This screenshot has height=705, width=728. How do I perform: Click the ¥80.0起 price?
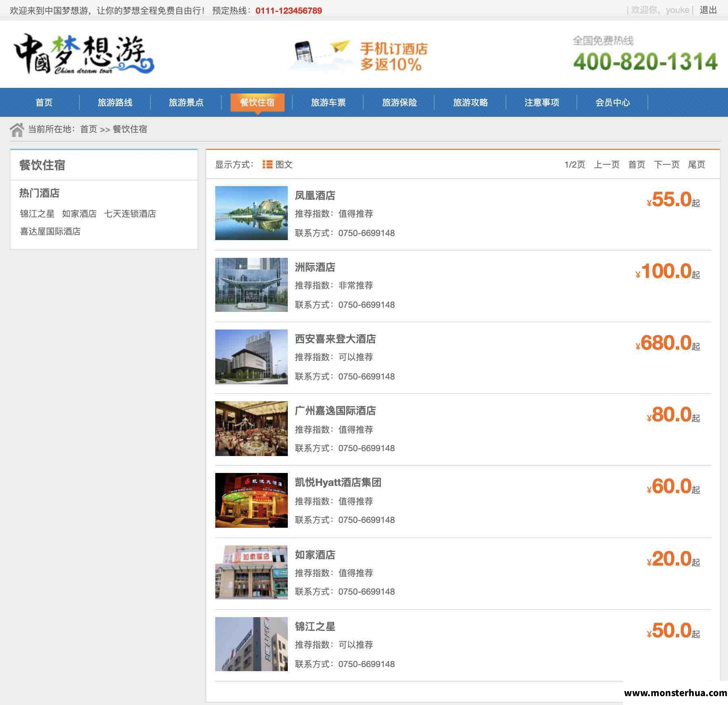(x=673, y=415)
